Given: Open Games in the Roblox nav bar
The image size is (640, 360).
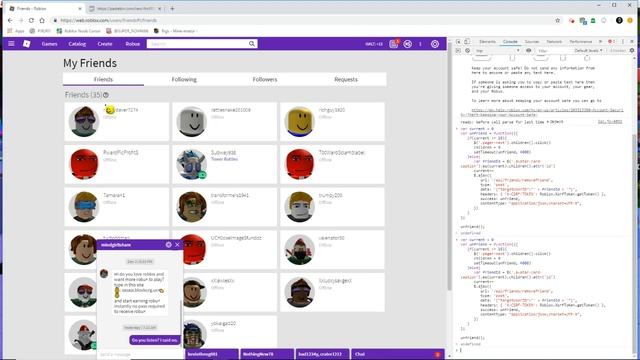Looking at the screenshot, I should 49,44.
